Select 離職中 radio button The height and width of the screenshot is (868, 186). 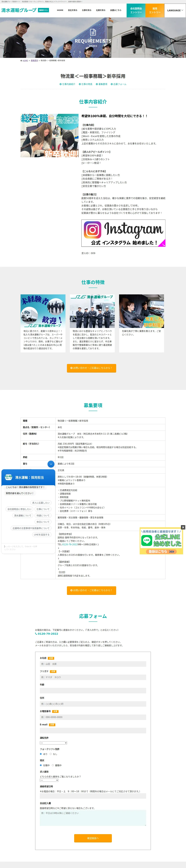coord(53,766)
